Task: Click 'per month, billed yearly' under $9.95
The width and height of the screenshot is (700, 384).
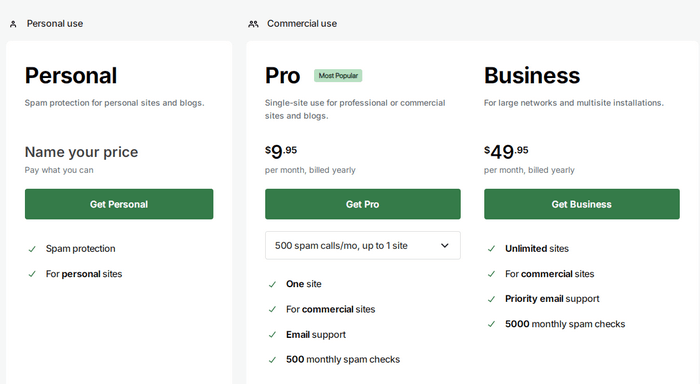Action: [x=310, y=170]
